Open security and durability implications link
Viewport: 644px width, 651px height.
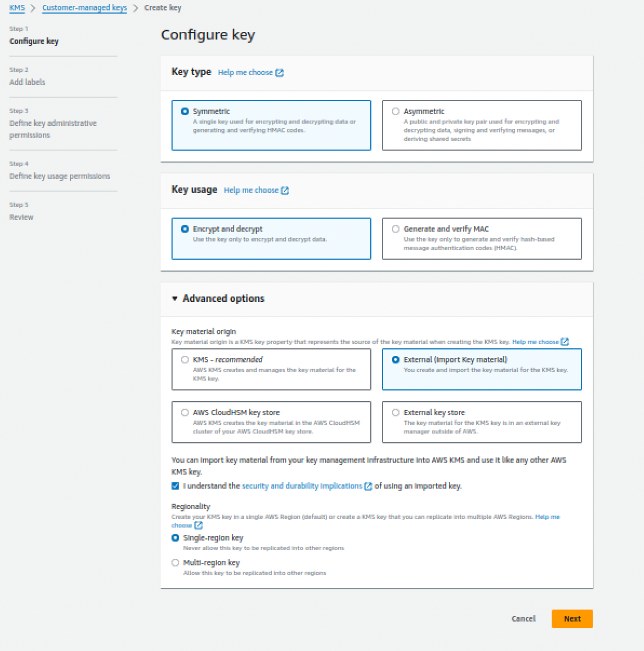tap(302, 486)
